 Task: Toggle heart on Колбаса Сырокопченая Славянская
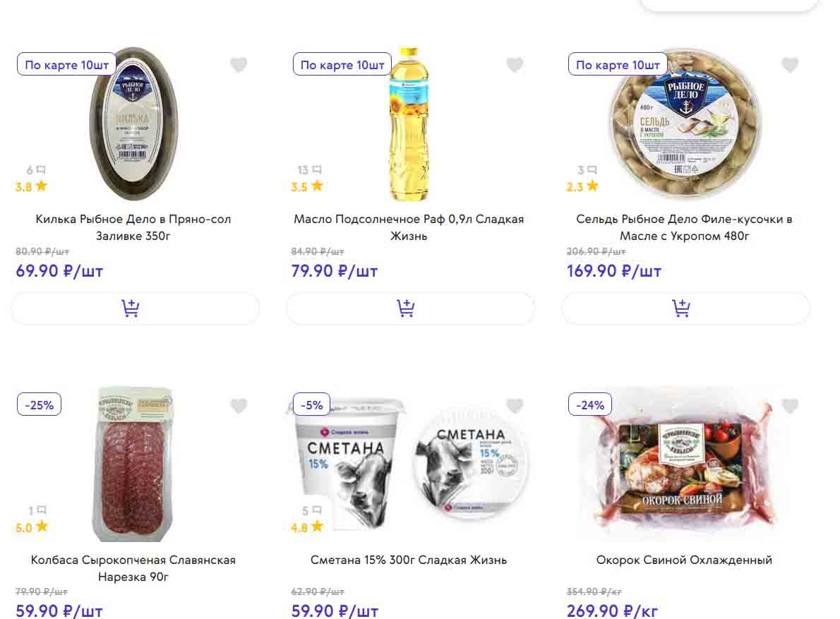239,406
